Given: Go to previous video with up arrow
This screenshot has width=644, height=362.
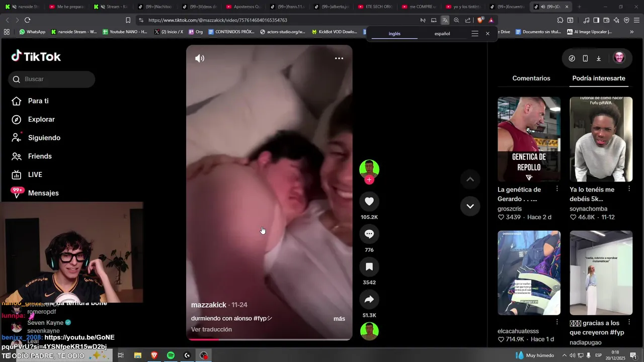Looking at the screenshot, I should coord(470,179).
